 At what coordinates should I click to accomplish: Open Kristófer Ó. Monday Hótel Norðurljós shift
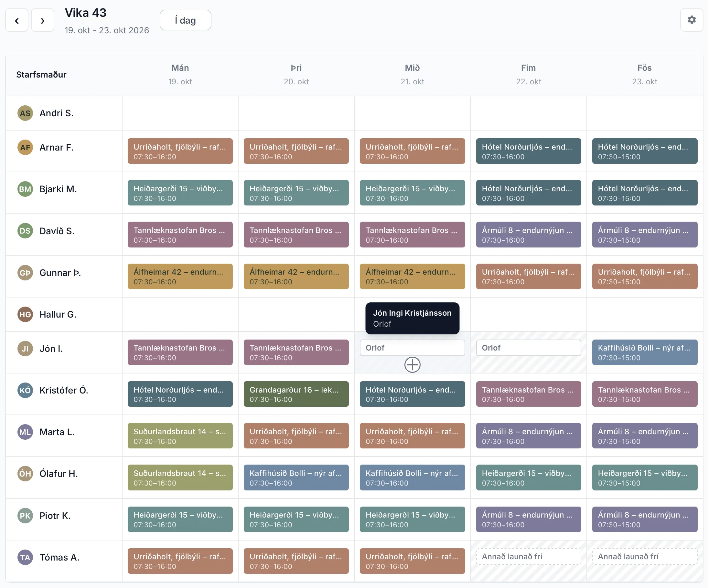(180, 394)
